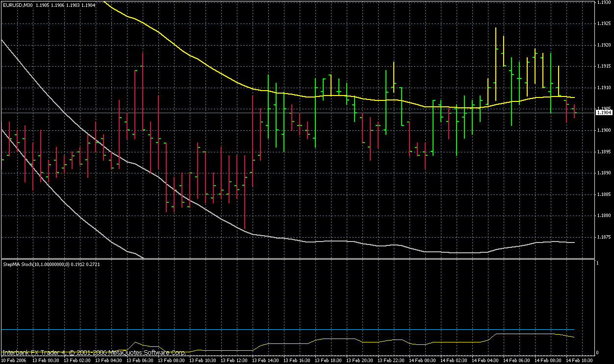614x364 pixels.
Task: Select the 14 Feb 00:30 time label
Action: (423, 360)
